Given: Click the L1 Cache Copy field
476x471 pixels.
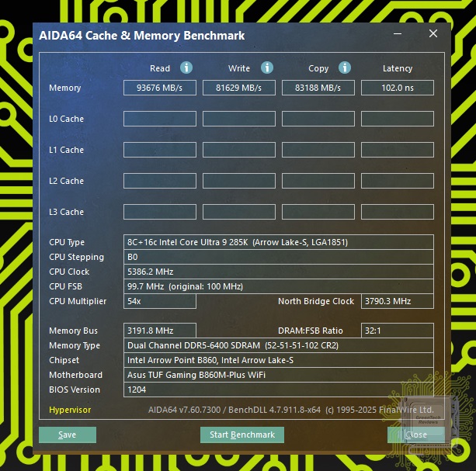Looking at the screenshot, I should click(318, 150).
